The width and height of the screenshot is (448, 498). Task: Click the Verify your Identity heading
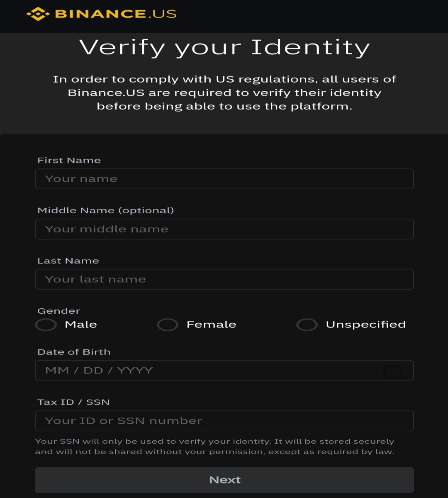tap(224, 48)
